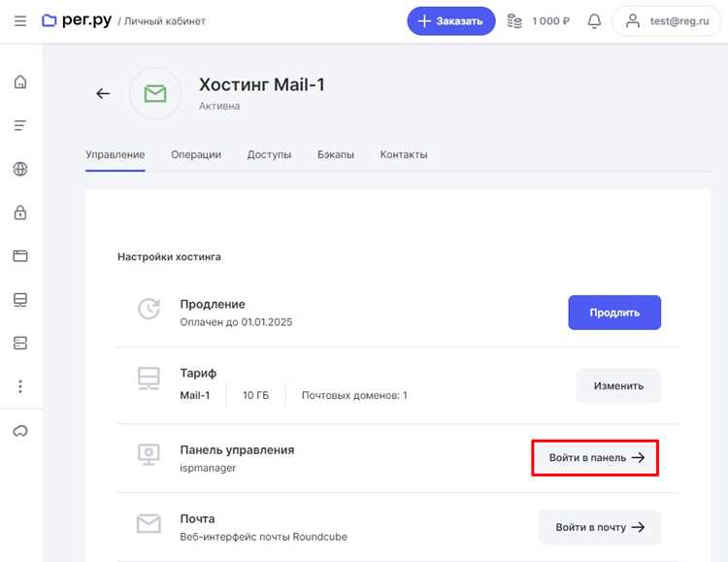Click the Оплачен до 01.01.2025 text
This screenshot has width=728, height=562.
(x=236, y=322)
